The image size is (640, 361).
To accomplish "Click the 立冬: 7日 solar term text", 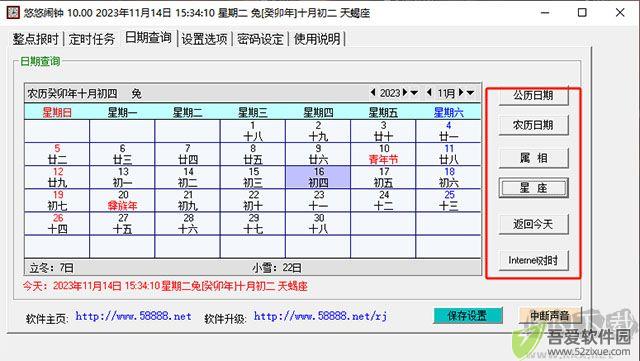I will (51, 268).
